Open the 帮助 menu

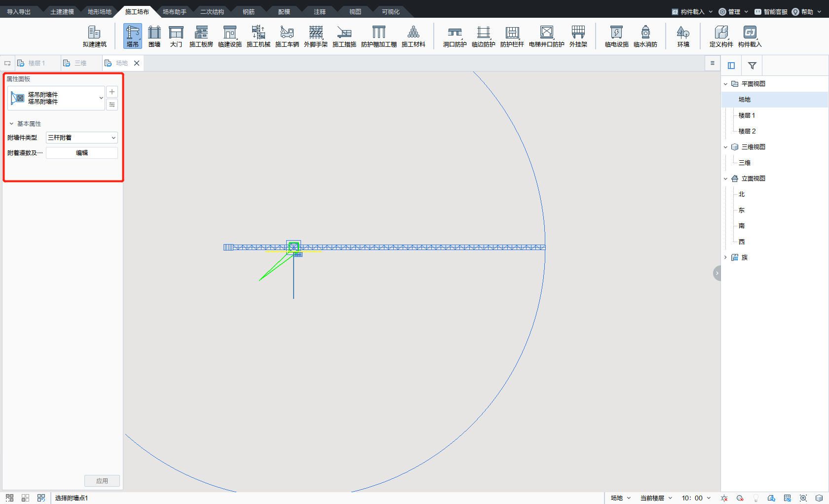[x=806, y=12]
